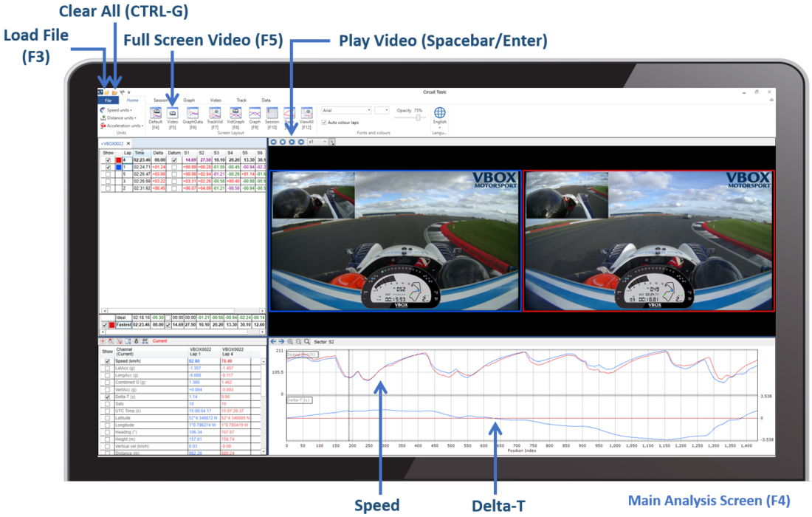Click the Delta column header
The height and width of the screenshot is (517, 812).
coord(158,153)
